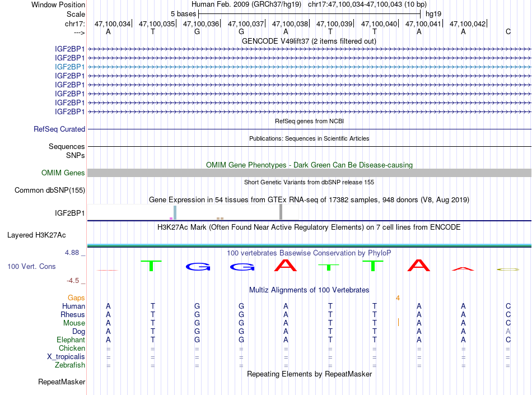This screenshot has height=395, width=532.
Task: Select the Rhesus alignment row label
Action: tap(73, 315)
